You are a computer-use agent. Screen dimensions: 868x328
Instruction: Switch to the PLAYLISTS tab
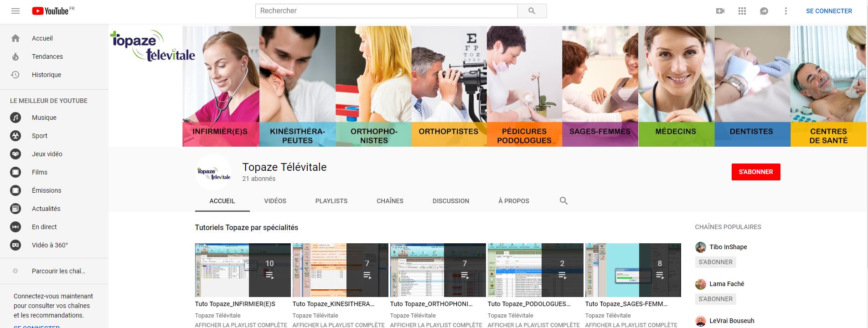(331, 201)
